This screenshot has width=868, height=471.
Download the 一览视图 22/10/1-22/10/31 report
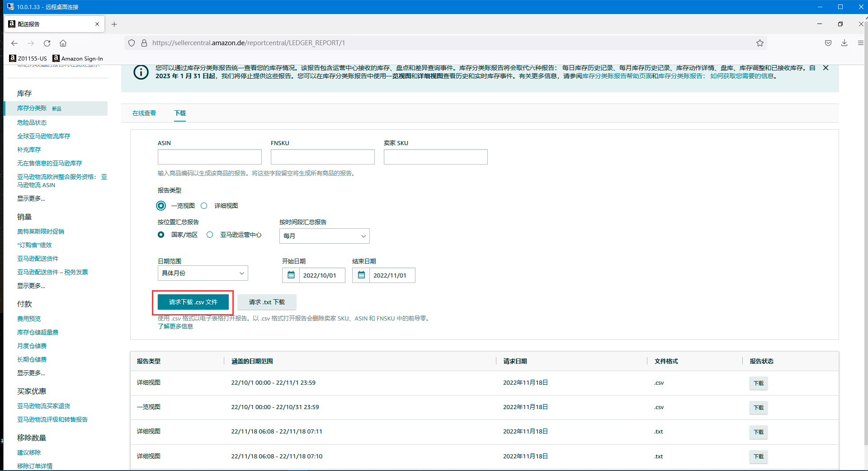pyautogui.click(x=758, y=408)
